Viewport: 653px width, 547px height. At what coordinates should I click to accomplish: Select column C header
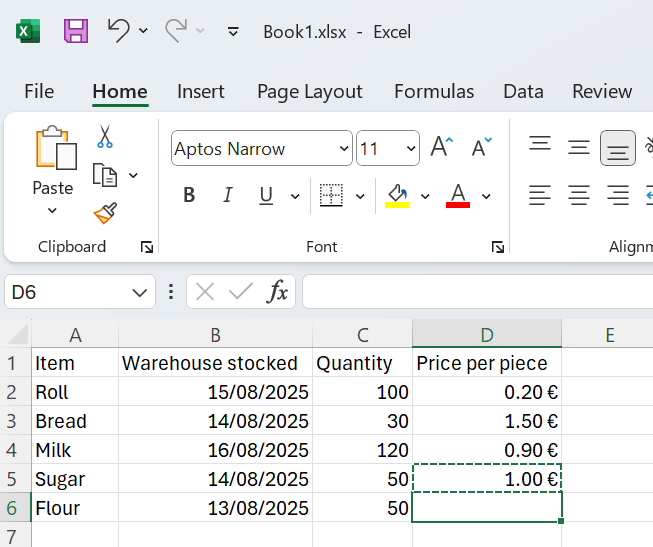(x=362, y=335)
